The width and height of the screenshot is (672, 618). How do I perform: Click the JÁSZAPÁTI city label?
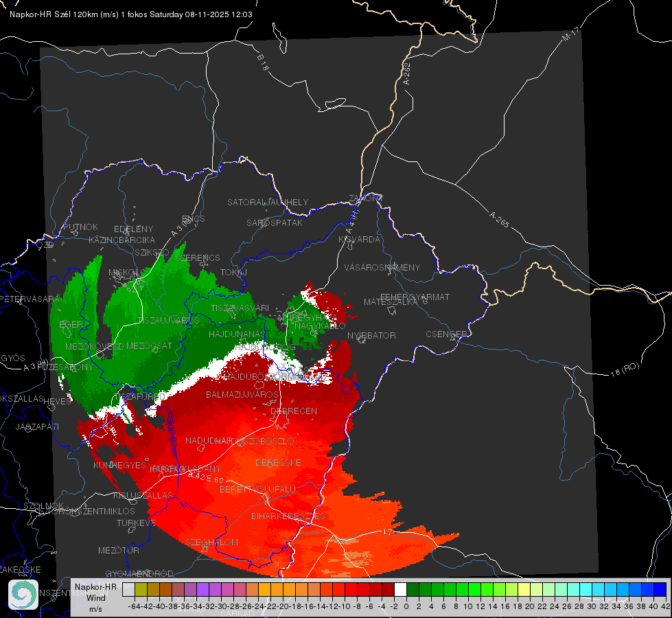tap(37, 427)
